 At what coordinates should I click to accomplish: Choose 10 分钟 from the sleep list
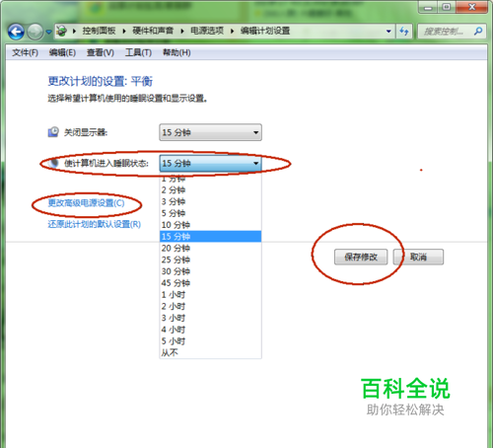[x=210, y=225]
